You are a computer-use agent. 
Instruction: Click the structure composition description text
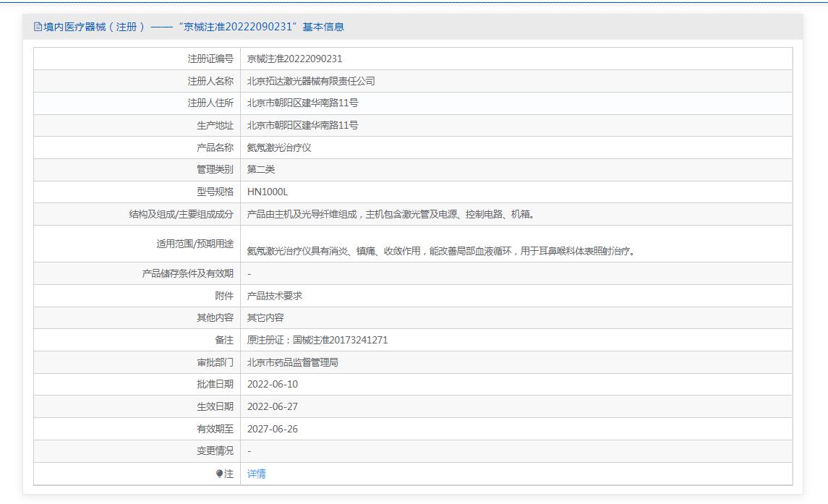click(390, 214)
